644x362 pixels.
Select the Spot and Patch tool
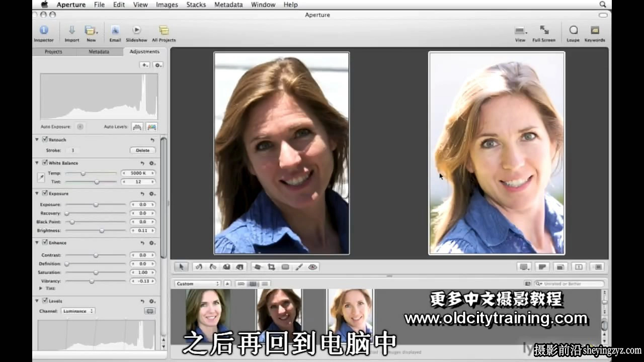pos(285,267)
